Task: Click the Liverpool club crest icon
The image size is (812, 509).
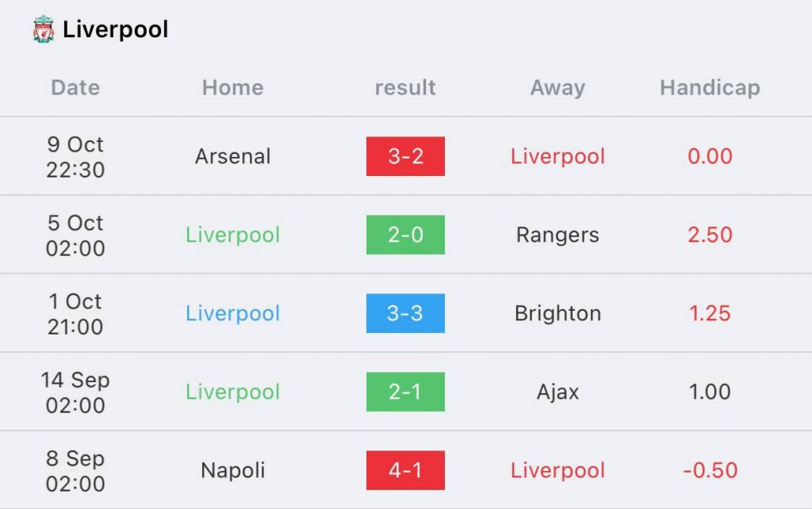Action: (44, 29)
